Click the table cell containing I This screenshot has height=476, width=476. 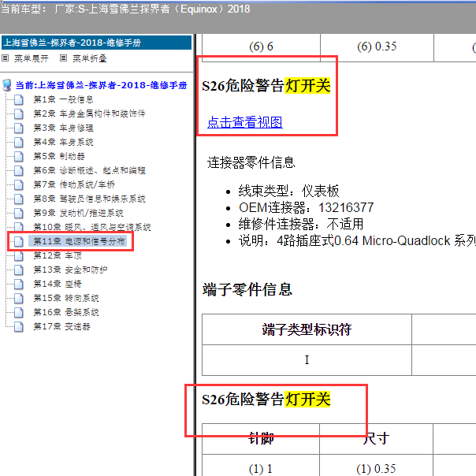307,360
